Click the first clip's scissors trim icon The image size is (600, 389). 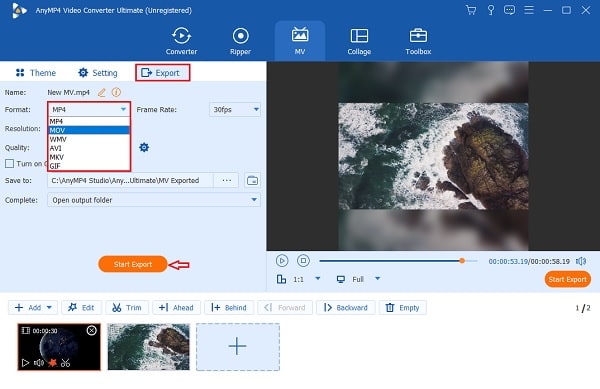tap(65, 363)
